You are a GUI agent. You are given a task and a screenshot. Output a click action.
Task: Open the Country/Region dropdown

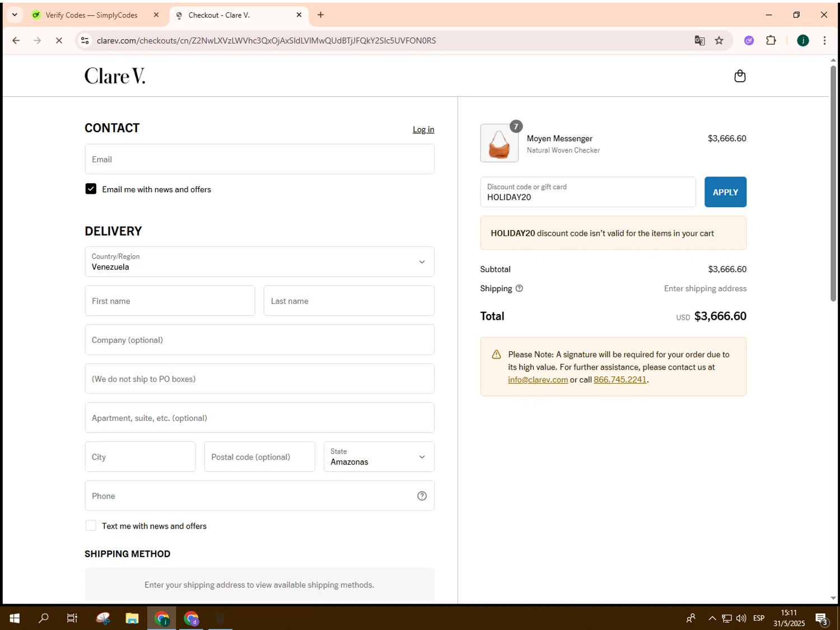point(259,262)
